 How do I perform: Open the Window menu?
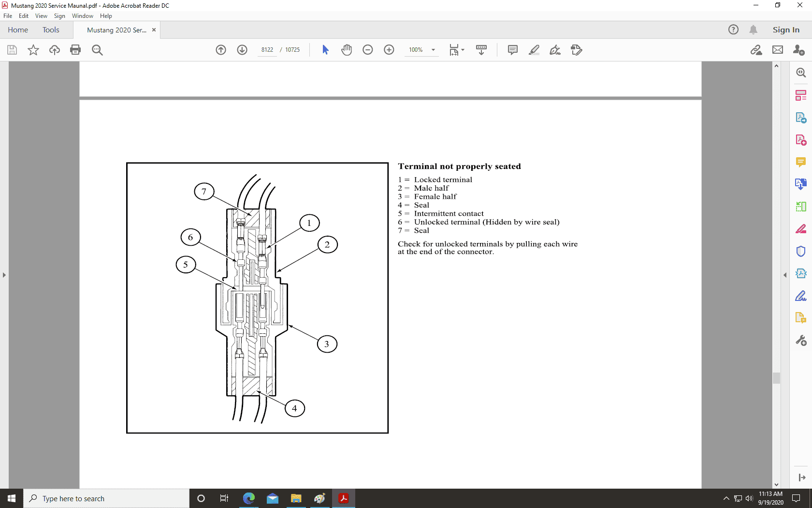(83, 16)
